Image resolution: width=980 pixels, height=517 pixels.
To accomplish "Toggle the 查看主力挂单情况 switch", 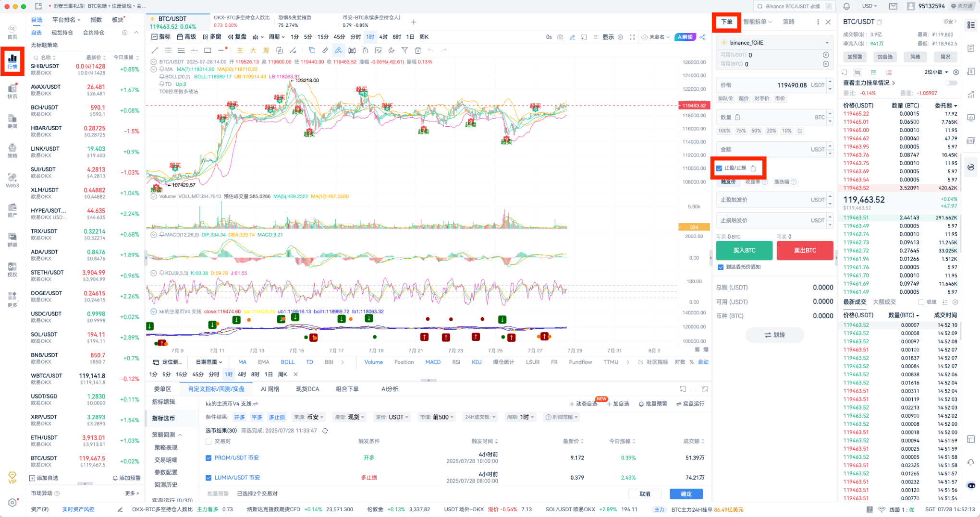I will pyautogui.click(x=951, y=83).
